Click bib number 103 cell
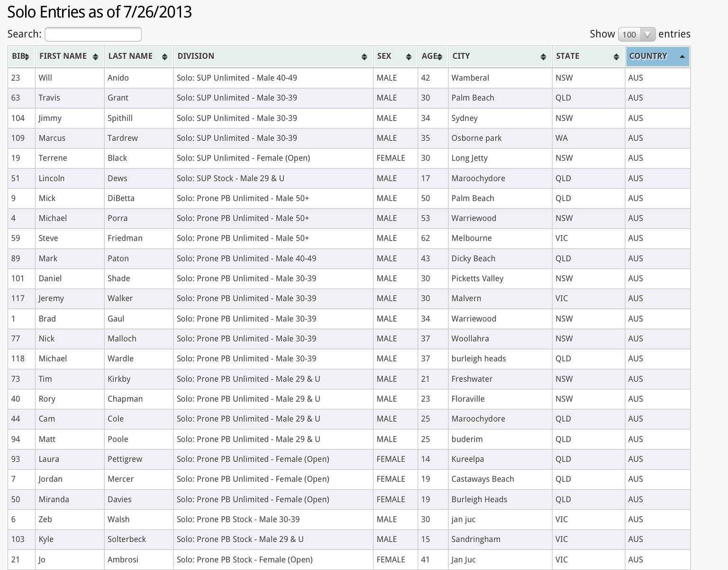The width and height of the screenshot is (728, 570). point(18,539)
